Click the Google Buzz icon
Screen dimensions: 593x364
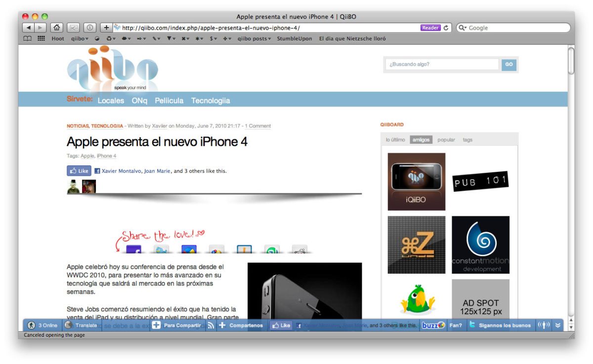pyautogui.click(x=433, y=325)
